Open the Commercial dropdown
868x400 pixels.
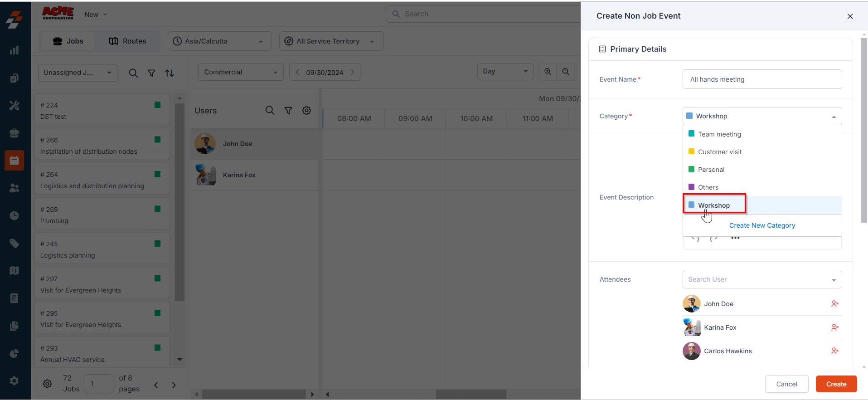(241, 72)
